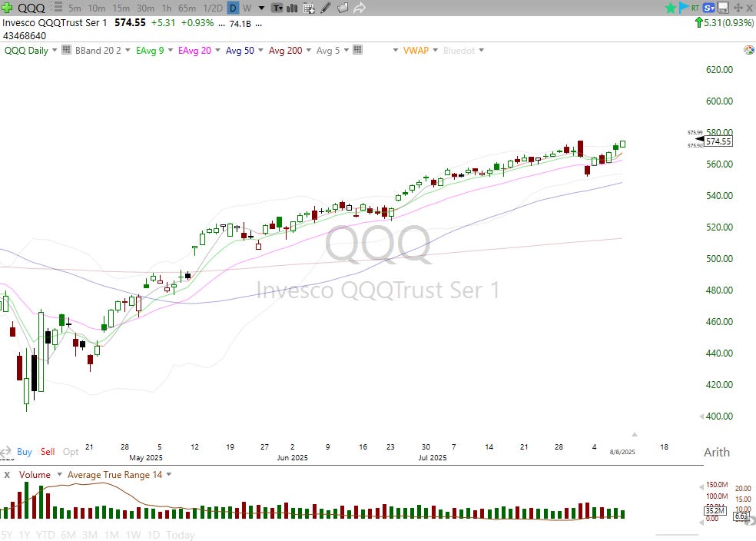Screen dimensions: 756x541
Task: Click the Opt options button
Action: [x=71, y=452]
